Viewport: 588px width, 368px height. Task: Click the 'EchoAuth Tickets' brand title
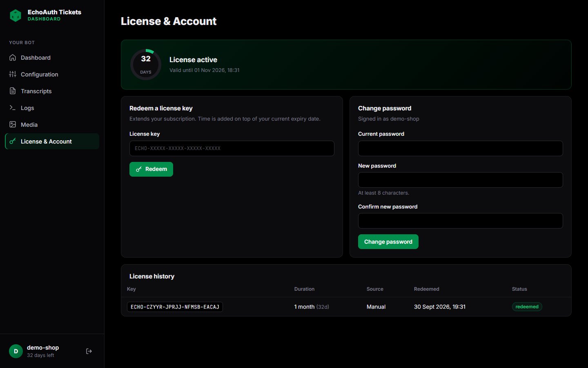point(54,12)
